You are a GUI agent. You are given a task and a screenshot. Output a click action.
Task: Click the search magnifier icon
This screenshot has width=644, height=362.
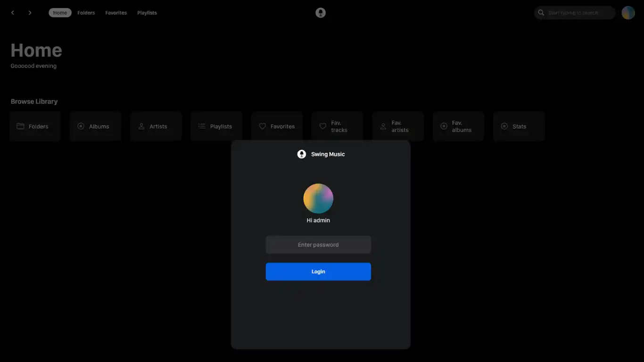(541, 13)
